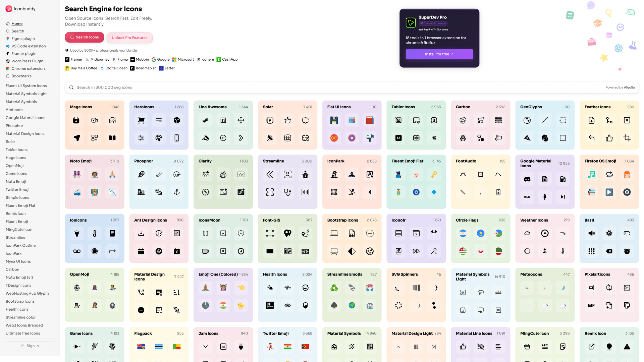This screenshot has height=362, width=644.
Task: Click the crown icon in the Solar set
Action: [x=287, y=120]
